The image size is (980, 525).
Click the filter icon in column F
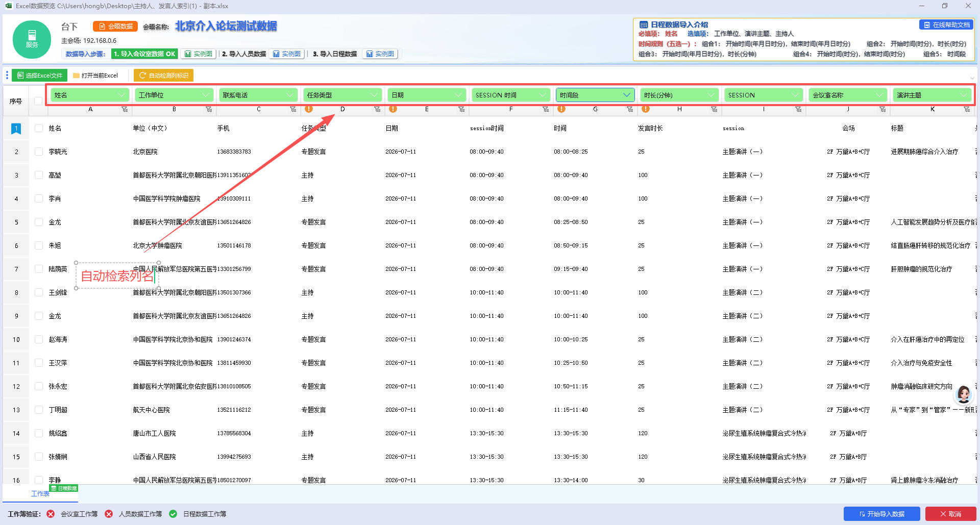[546, 109]
